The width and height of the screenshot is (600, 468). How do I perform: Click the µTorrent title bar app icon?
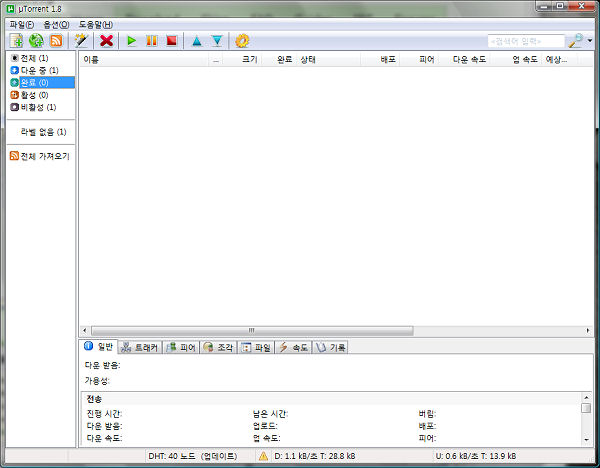[11, 8]
